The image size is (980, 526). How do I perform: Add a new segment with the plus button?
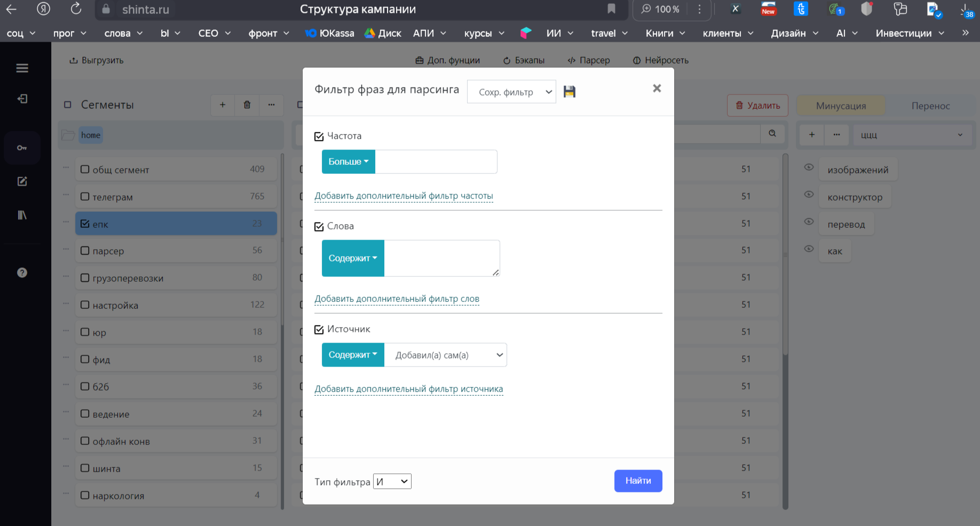click(223, 105)
